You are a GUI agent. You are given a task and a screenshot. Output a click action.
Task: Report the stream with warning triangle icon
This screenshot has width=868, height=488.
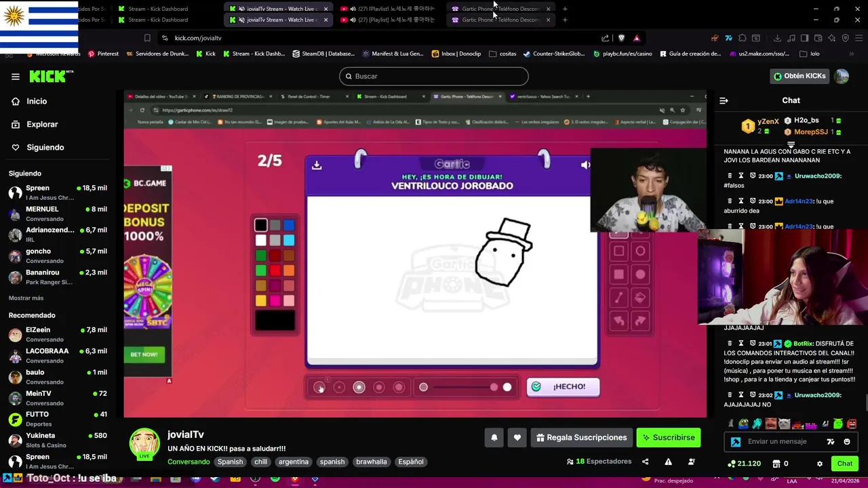668,462
